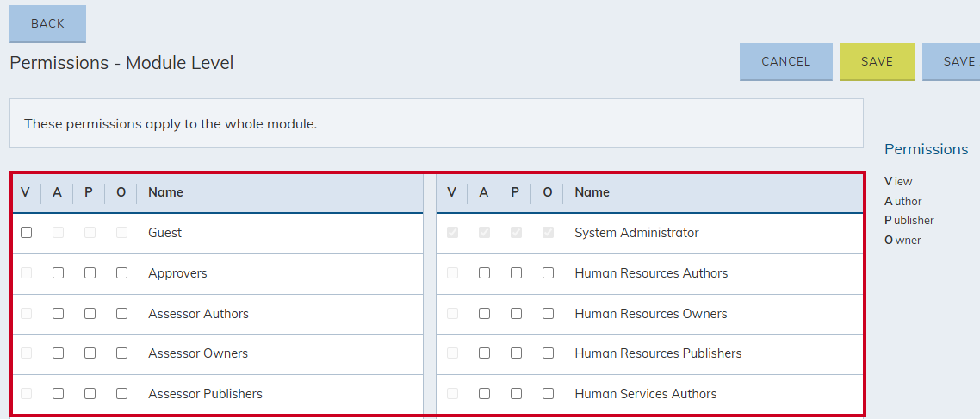Click the Owner legend entry
Image resolution: width=980 pixels, height=419 pixels.
[902, 241]
